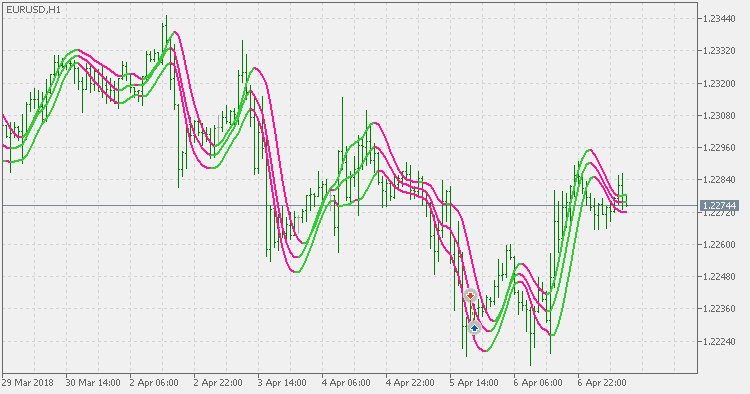750x394 pixels.
Task: Click the 6 Apr 22:00 time label
Action: point(602,383)
